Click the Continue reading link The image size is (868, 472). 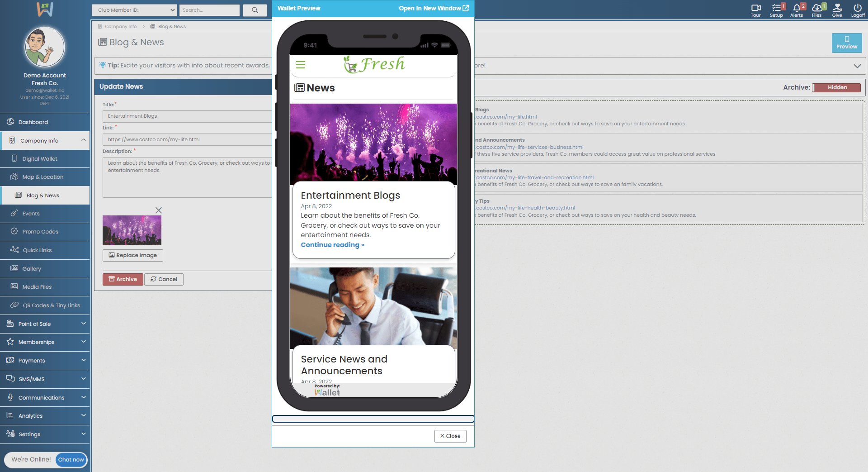click(332, 245)
